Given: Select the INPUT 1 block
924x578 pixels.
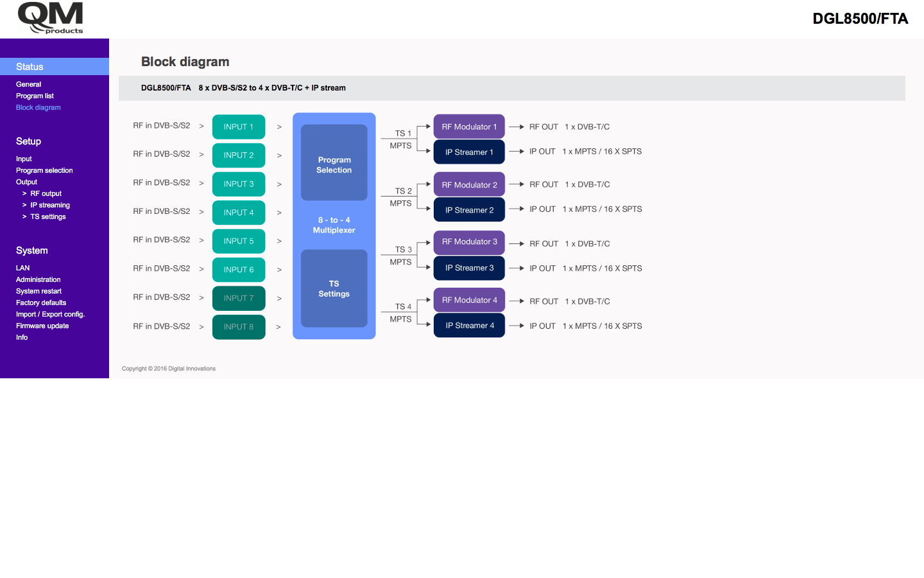Looking at the screenshot, I should (x=239, y=127).
